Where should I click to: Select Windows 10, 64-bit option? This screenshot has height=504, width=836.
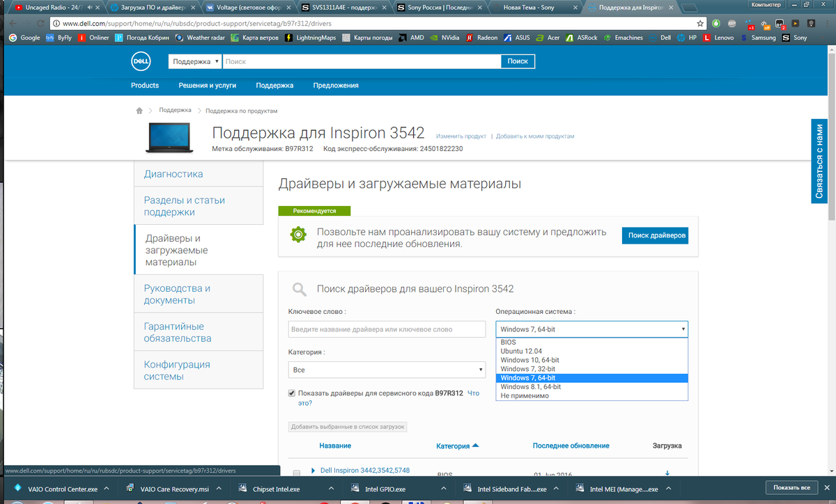pos(592,360)
